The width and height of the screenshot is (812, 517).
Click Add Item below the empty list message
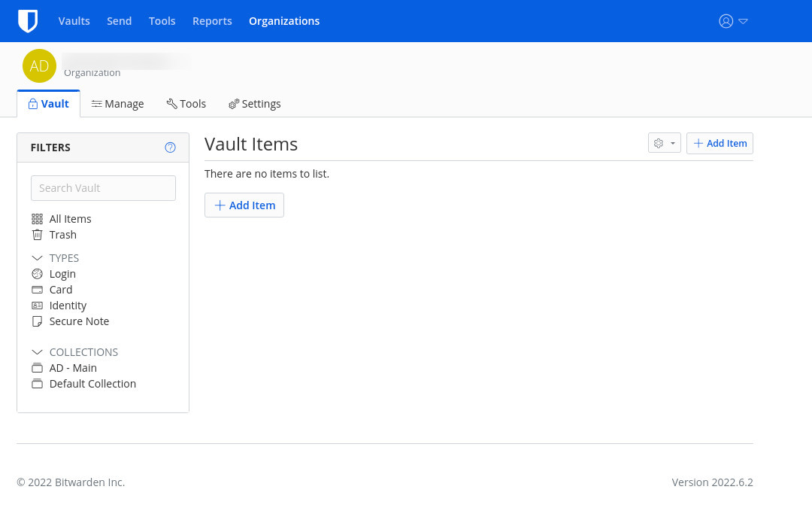coord(244,205)
